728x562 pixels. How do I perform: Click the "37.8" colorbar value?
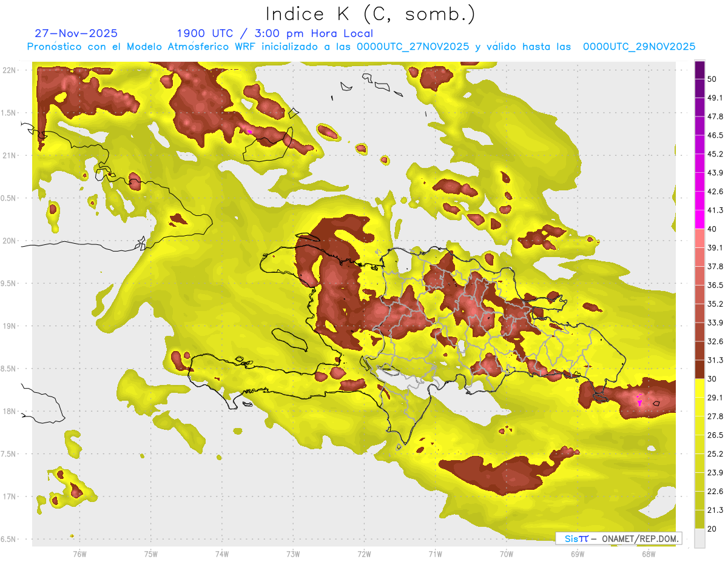[715, 266]
